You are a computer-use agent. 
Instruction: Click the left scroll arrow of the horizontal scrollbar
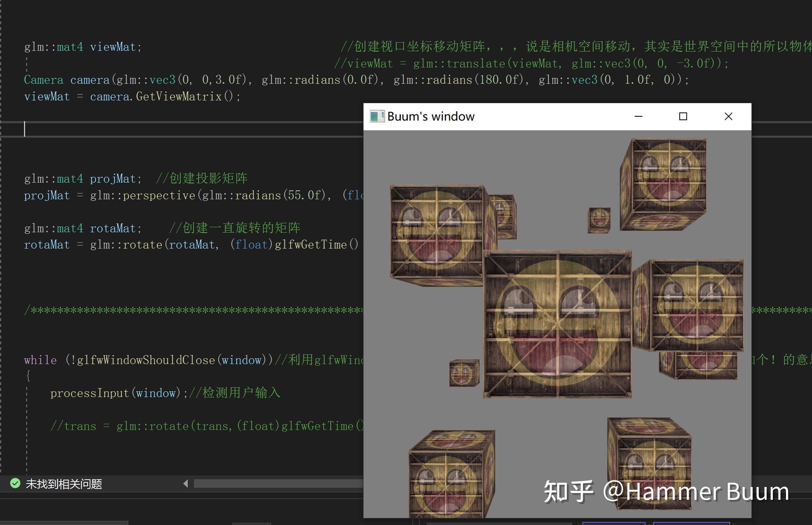(x=186, y=484)
